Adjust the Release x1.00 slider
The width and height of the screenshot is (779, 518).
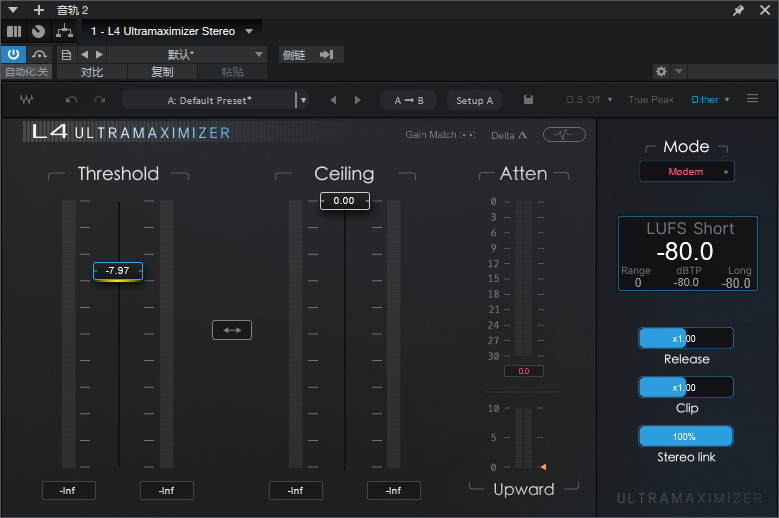pos(686,339)
